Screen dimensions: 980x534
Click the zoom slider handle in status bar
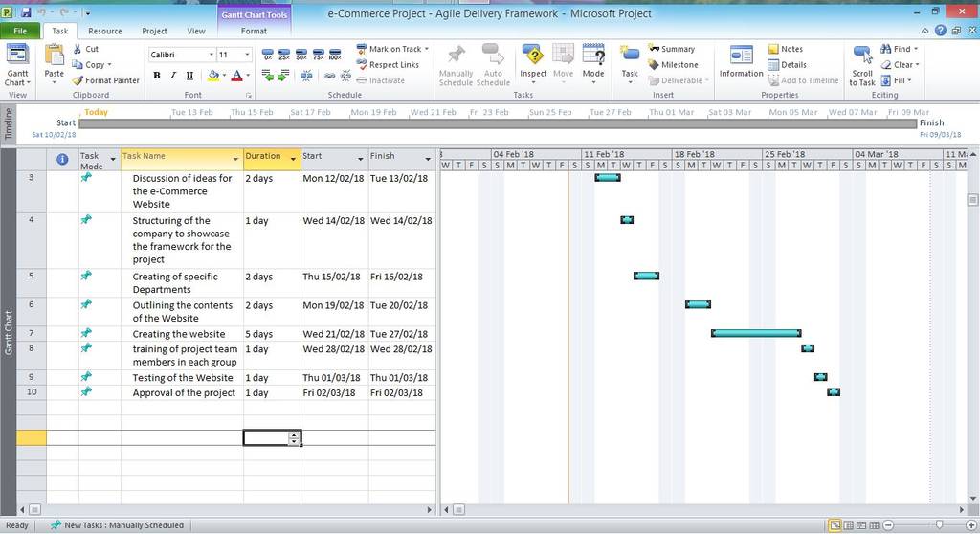(939, 526)
